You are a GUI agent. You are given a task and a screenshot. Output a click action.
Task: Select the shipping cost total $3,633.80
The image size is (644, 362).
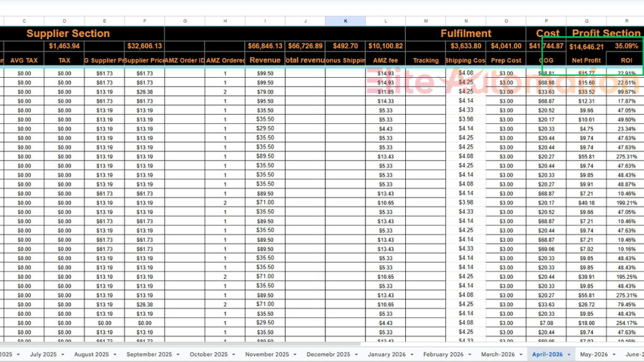[x=466, y=46]
